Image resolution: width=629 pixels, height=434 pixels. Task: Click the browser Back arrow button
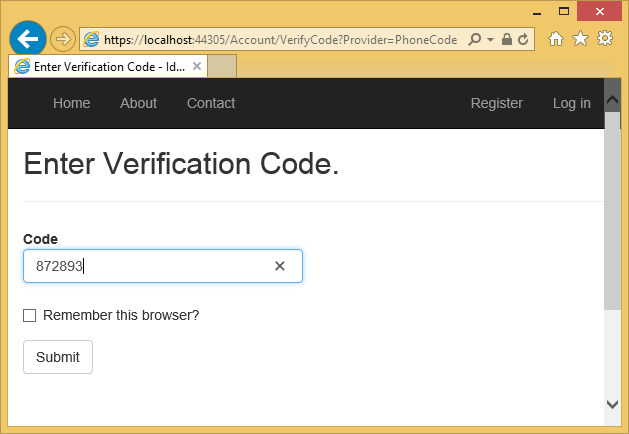pos(28,38)
